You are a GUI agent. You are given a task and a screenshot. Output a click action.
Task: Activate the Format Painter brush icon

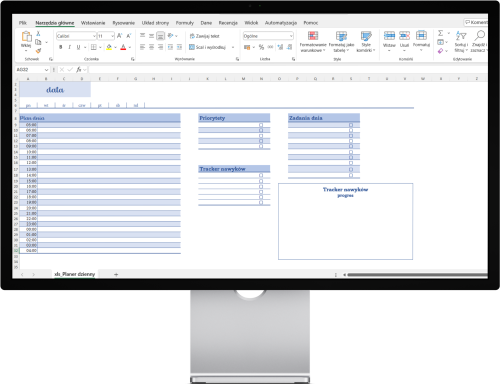pos(38,50)
